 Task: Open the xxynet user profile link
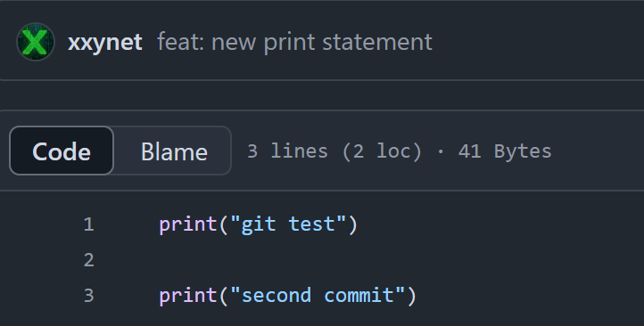(105, 42)
